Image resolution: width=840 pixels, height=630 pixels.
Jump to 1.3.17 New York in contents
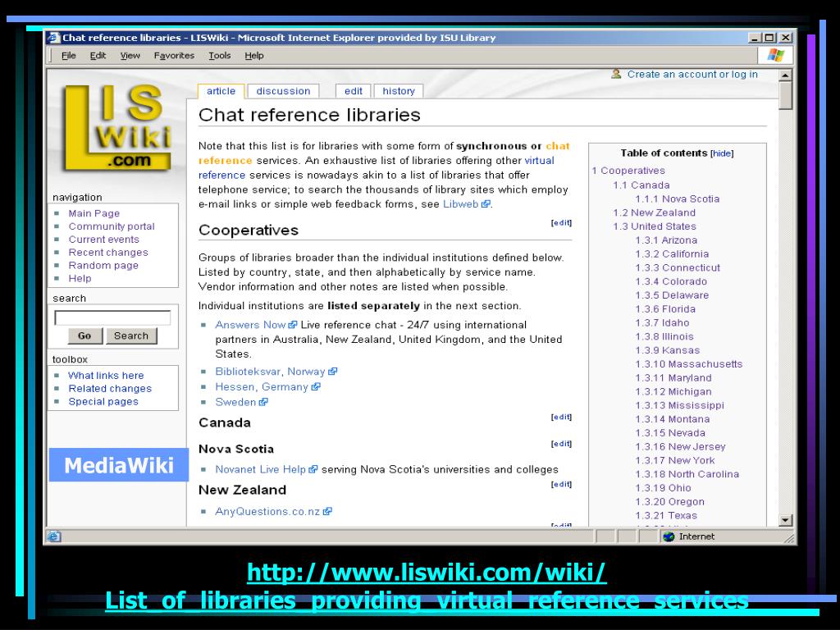675,461
